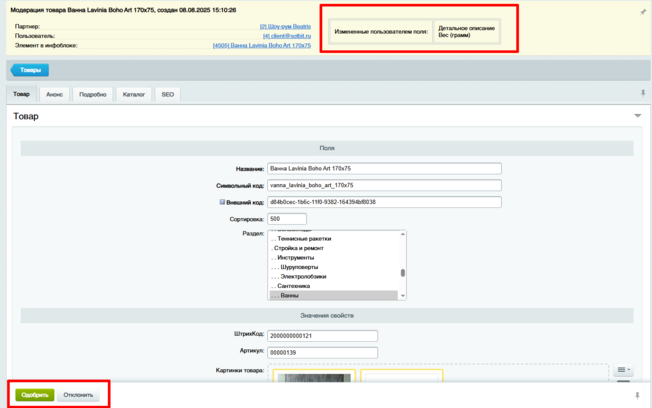Click the Отклонить button
This screenshot has height=408, width=652.
(78, 395)
